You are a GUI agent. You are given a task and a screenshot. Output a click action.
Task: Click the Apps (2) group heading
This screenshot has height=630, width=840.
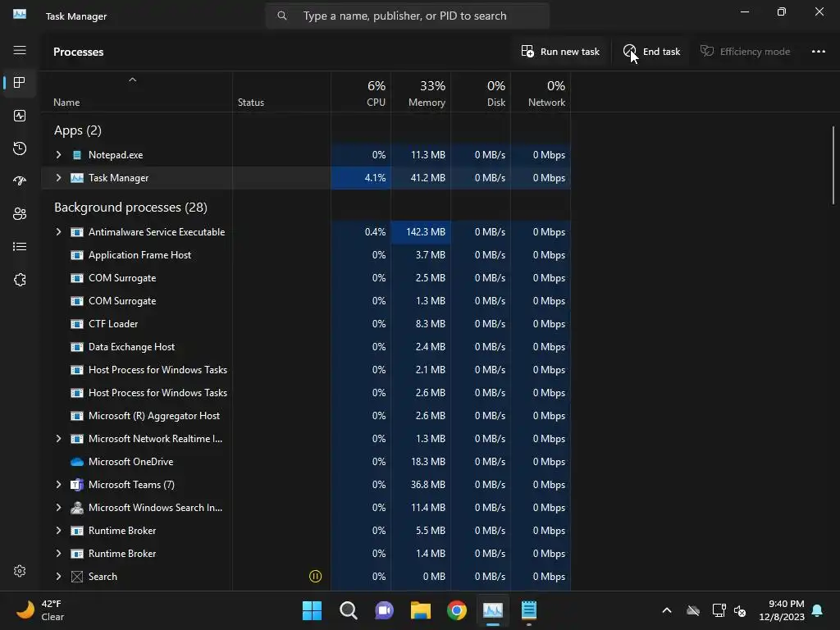pos(78,130)
